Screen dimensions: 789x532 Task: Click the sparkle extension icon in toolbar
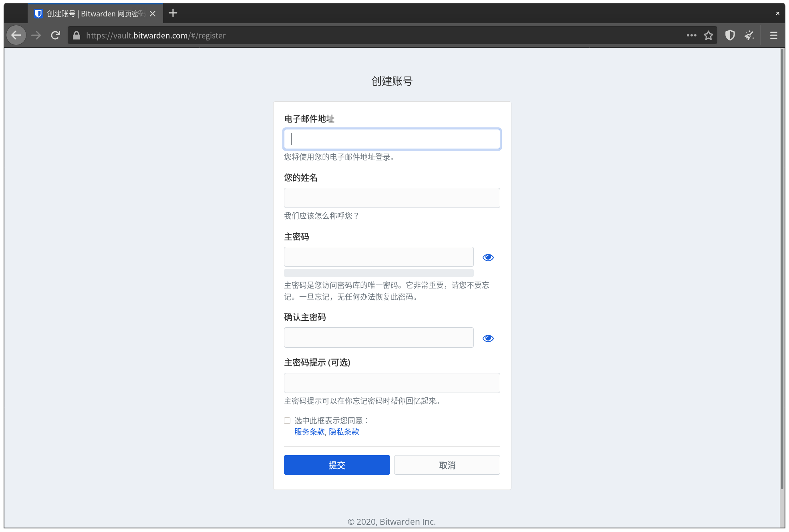coord(749,35)
